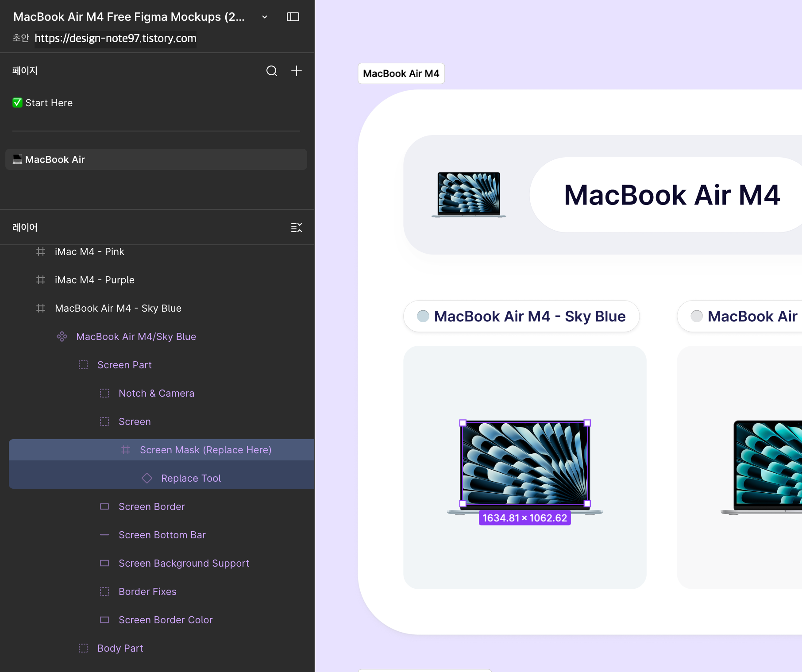Add a new page with plus icon
Viewport: 802px width, 672px height.
coord(297,71)
